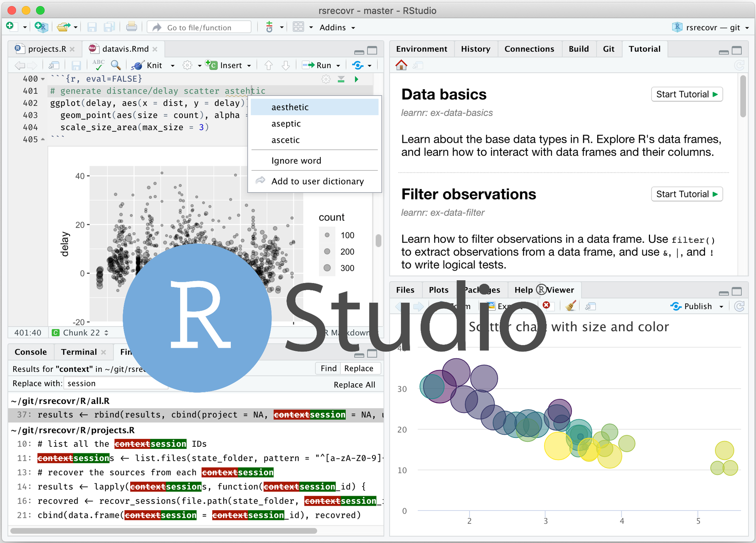Switch to the Environment tab

421,49
